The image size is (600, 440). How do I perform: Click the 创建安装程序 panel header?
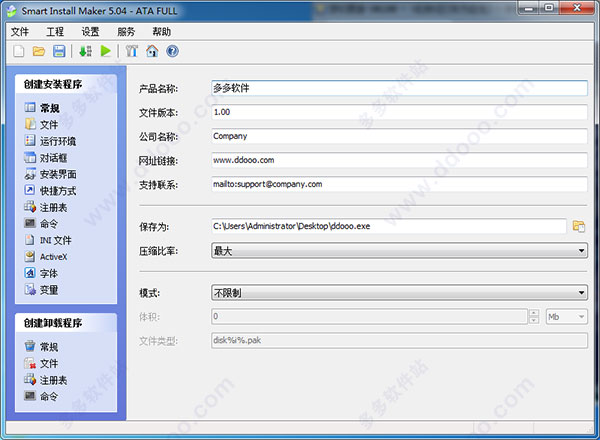66,84
